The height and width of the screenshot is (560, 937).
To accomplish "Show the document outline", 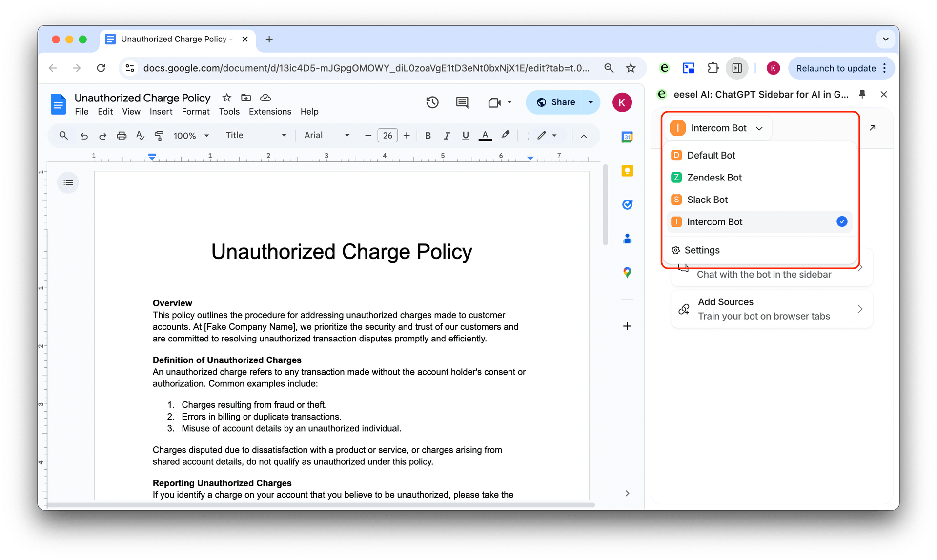I will 68,183.
